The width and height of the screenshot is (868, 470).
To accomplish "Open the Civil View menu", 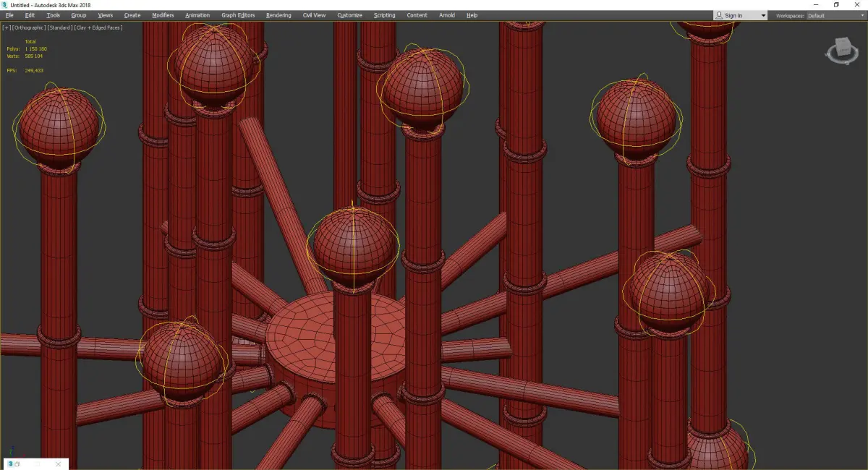I will click(314, 15).
